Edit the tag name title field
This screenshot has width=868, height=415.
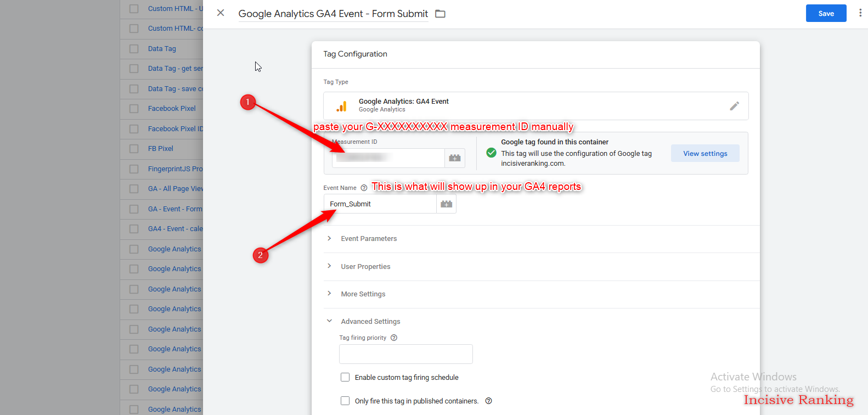(x=333, y=14)
